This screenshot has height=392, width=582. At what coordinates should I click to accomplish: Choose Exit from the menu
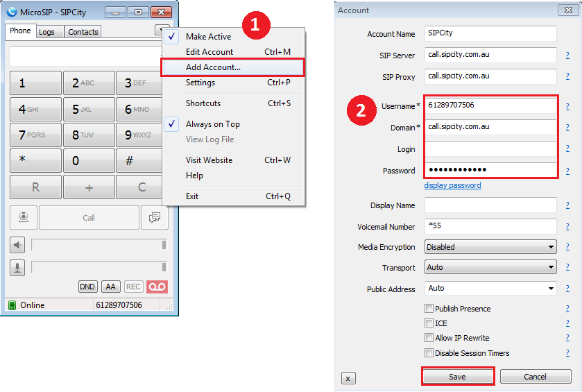(234, 196)
